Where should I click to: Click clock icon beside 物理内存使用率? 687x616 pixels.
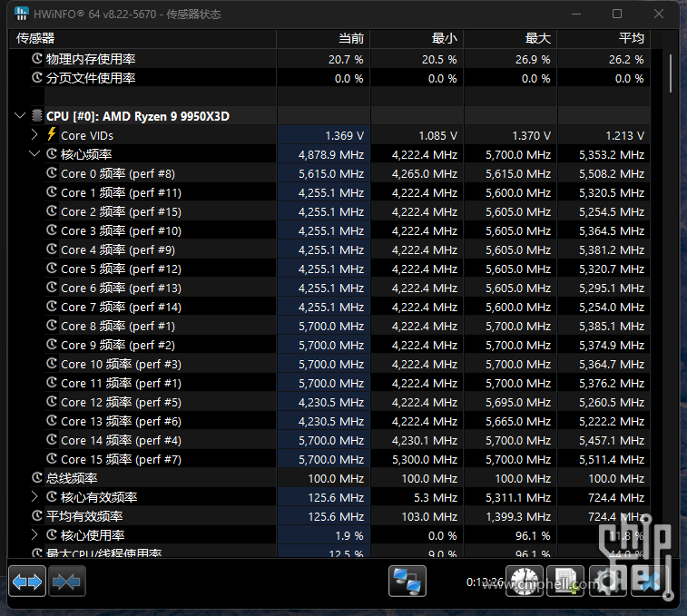pos(37,58)
